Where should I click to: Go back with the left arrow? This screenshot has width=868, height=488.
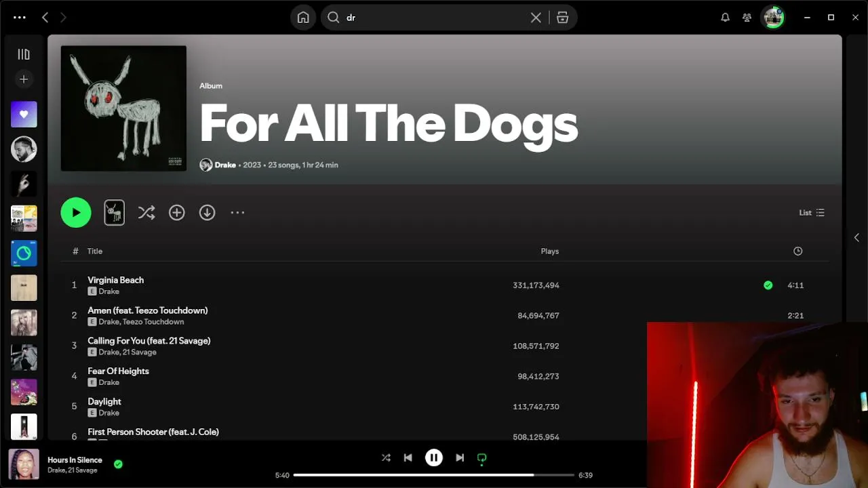45,18
